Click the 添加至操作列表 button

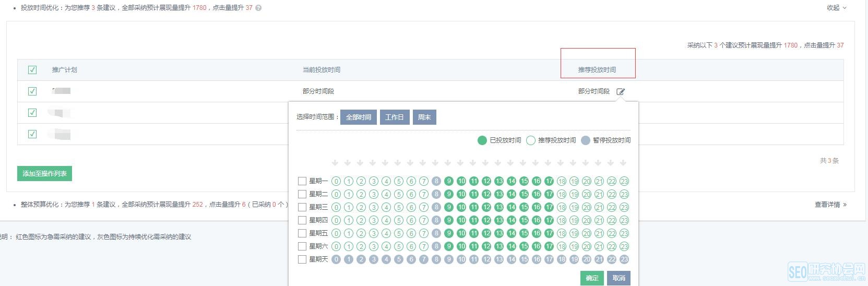pyautogui.click(x=44, y=174)
